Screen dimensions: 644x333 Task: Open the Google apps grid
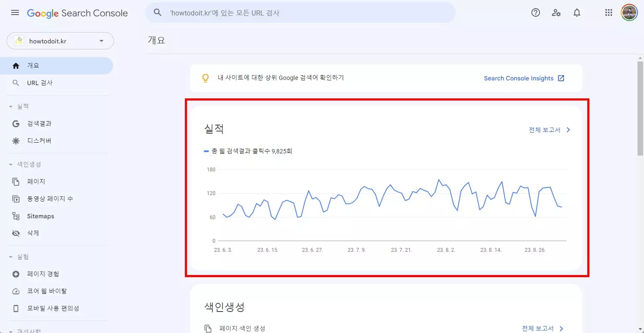tap(608, 12)
